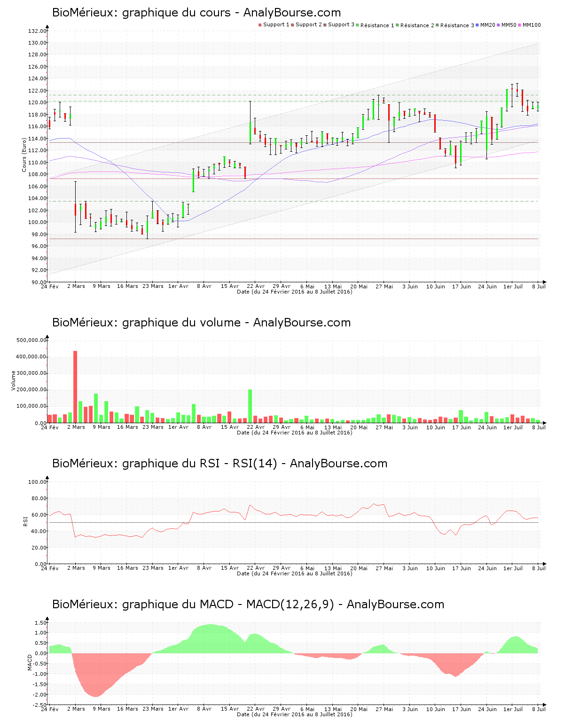Click the 100,000.00 volume axis value
564x728 pixels.
pyautogui.click(x=31, y=406)
